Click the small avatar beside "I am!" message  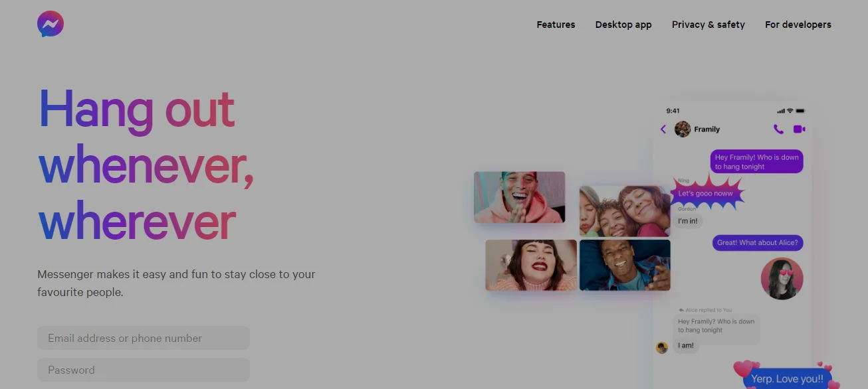tap(662, 347)
